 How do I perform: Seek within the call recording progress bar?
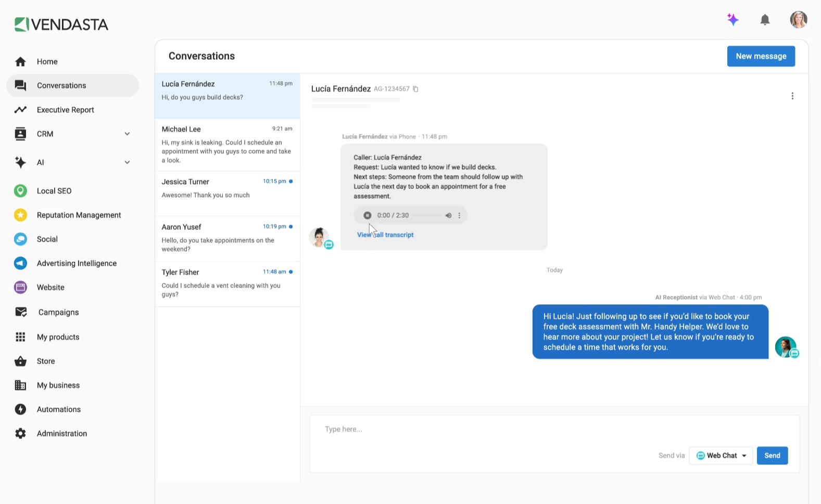(x=427, y=215)
